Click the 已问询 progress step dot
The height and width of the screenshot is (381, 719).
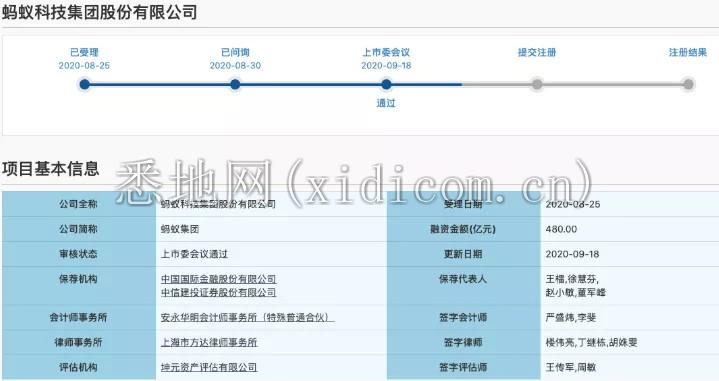click(x=235, y=84)
